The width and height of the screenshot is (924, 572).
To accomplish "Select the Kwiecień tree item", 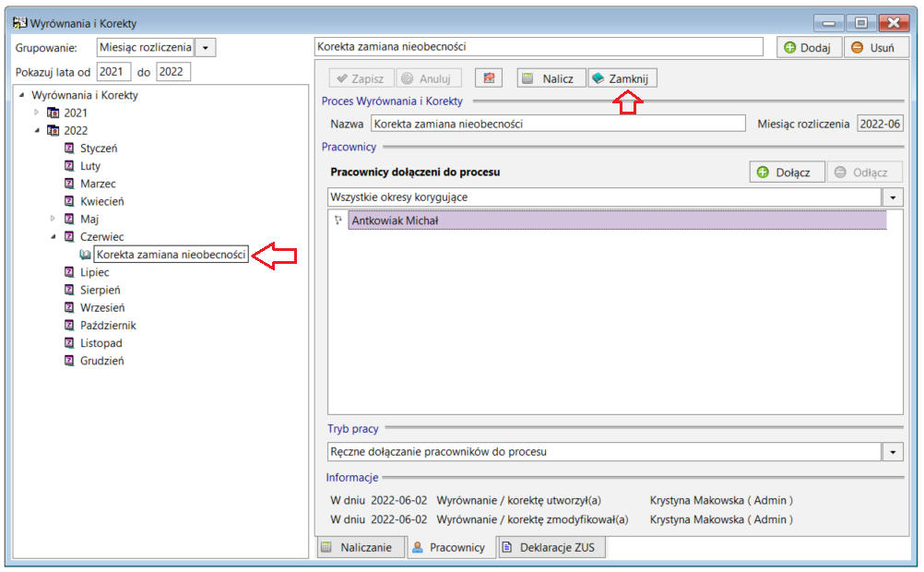I will click(x=102, y=201).
